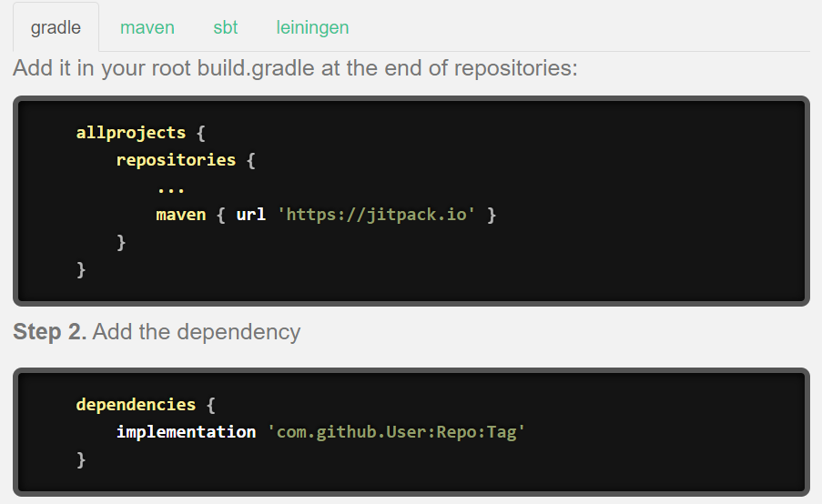Image resolution: width=822 pixels, height=504 pixels.
Task: Click the 'maven' keyword in code block
Action: pyautogui.click(x=181, y=215)
